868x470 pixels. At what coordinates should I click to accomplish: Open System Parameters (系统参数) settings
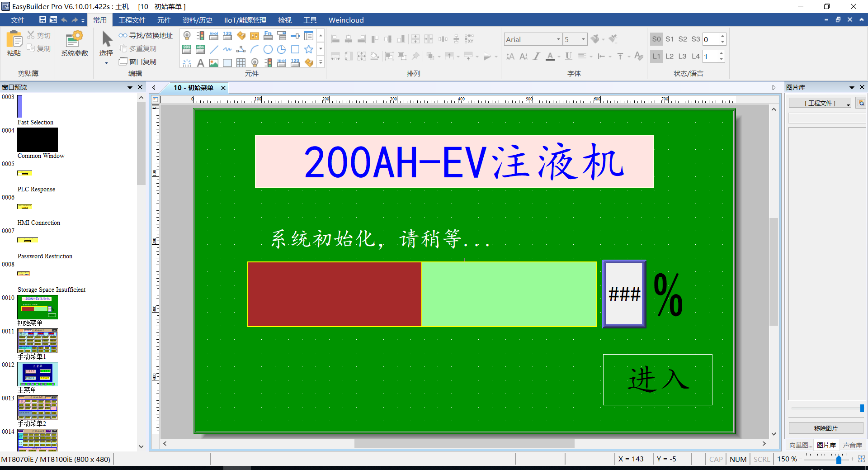click(x=75, y=44)
